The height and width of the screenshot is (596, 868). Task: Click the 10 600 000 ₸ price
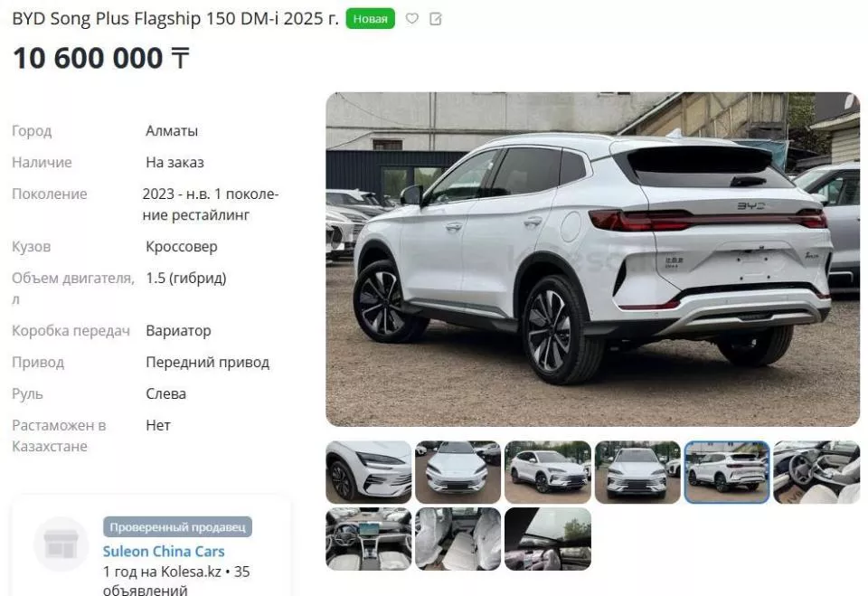101,58
